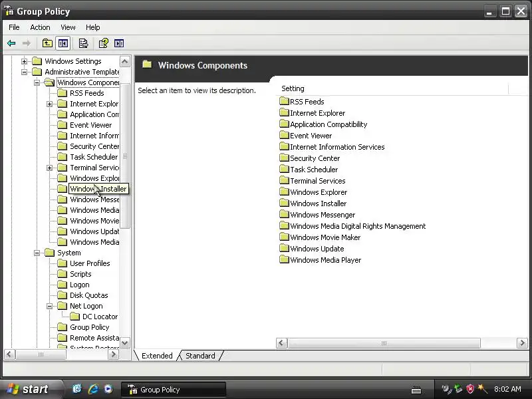Open the File menu

(x=14, y=27)
